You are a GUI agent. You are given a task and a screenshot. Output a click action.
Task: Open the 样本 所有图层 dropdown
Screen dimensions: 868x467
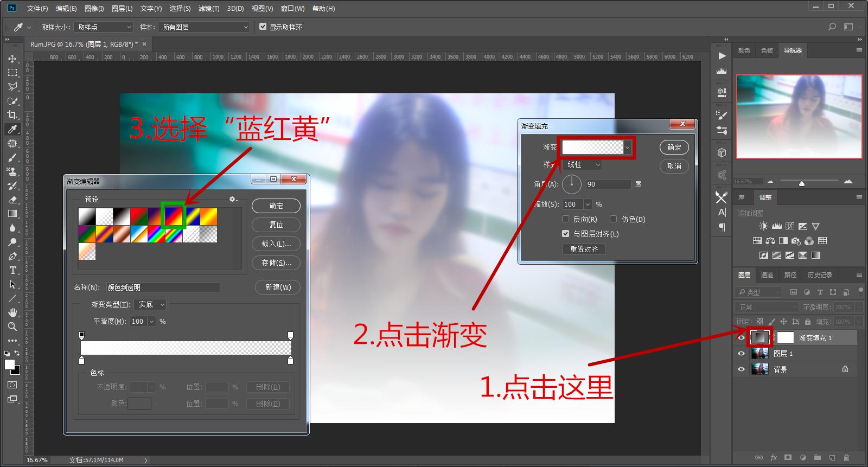204,27
